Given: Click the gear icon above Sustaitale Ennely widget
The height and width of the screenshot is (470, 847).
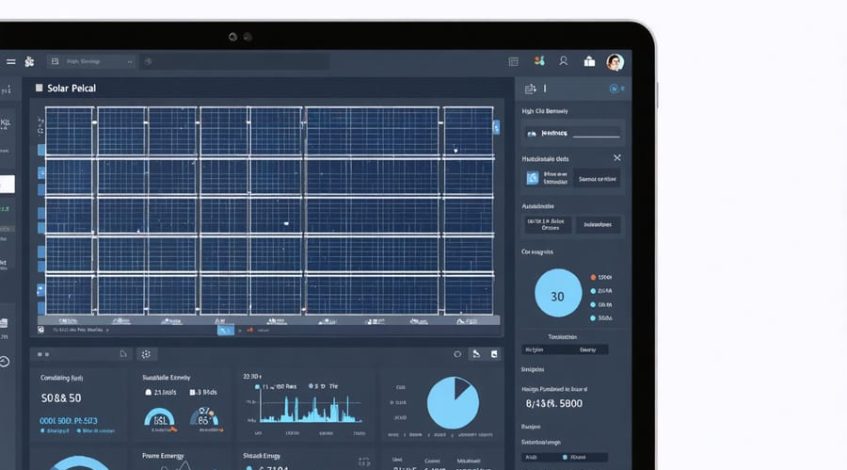Looking at the screenshot, I should (146, 354).
